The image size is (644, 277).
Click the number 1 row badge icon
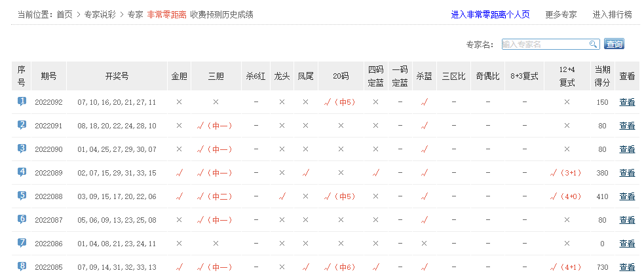22,102
